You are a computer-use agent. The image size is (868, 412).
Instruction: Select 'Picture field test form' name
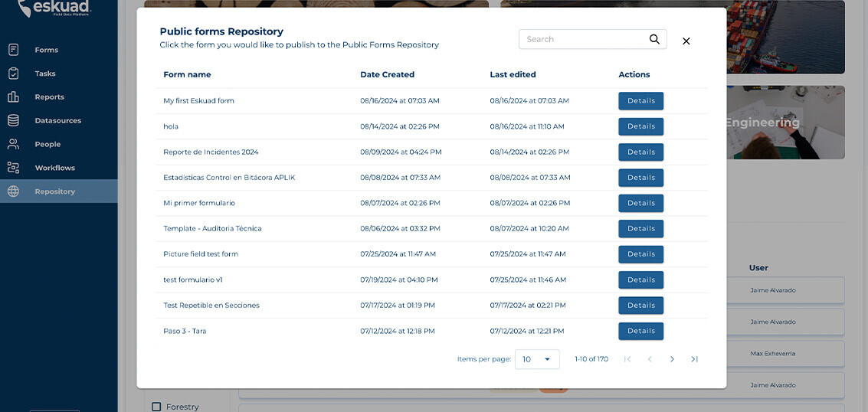pyautogui.click(x=201, y=254)
